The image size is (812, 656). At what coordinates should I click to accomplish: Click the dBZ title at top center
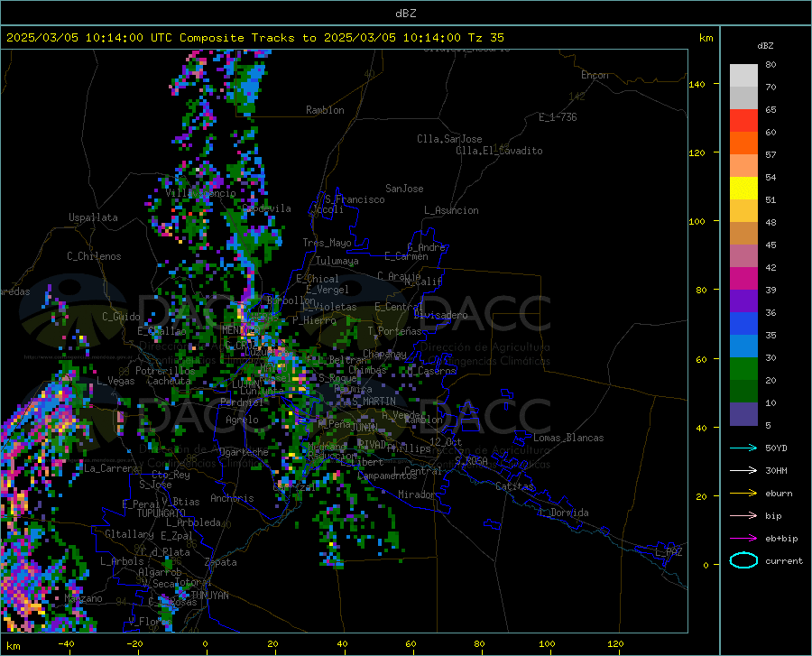point(405,14)
